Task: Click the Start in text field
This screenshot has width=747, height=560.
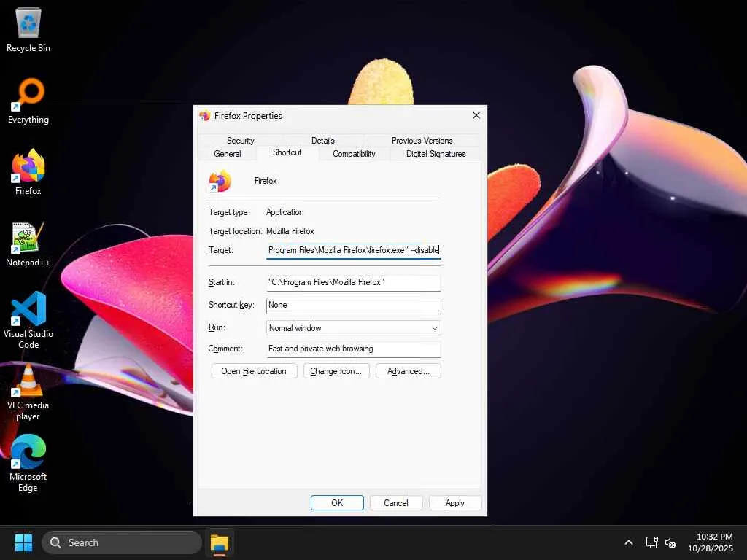Action: [x=354, y=282]
